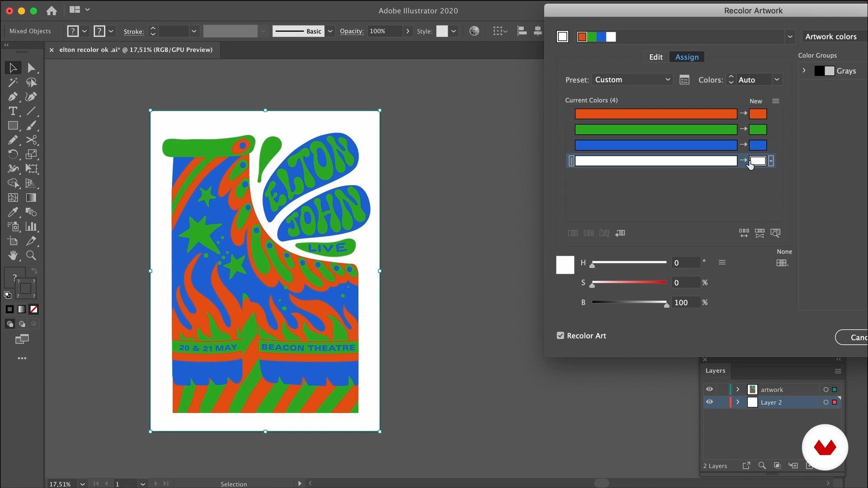The width and height of the screenshot is (868, 488).
Task: Select the Scissors tool
Action: [31, 140]
